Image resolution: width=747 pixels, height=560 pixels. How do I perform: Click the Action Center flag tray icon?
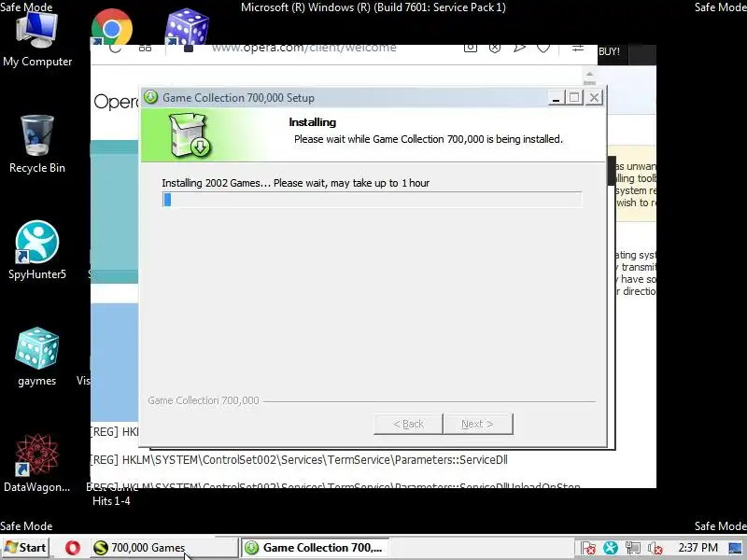(588, 548)
